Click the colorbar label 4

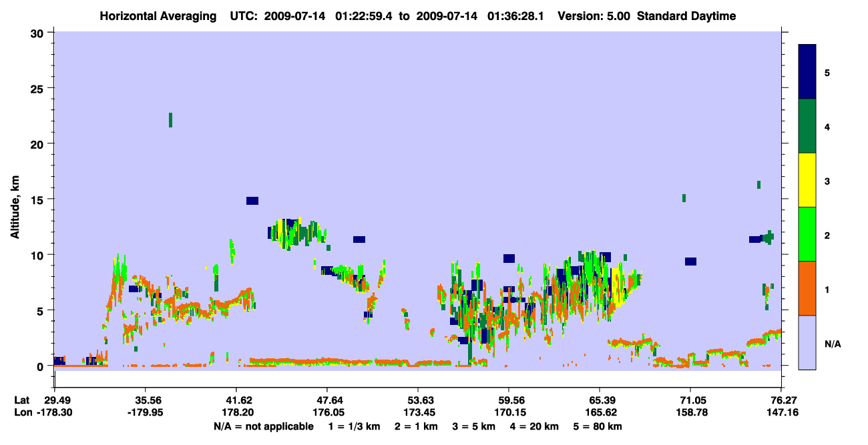point(827,127)
